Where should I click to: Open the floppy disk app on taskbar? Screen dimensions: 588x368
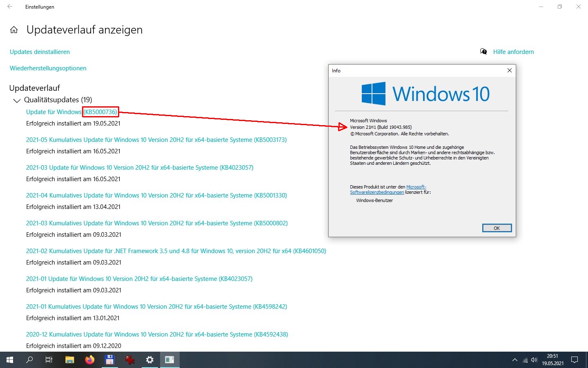(x=109, y=360)
